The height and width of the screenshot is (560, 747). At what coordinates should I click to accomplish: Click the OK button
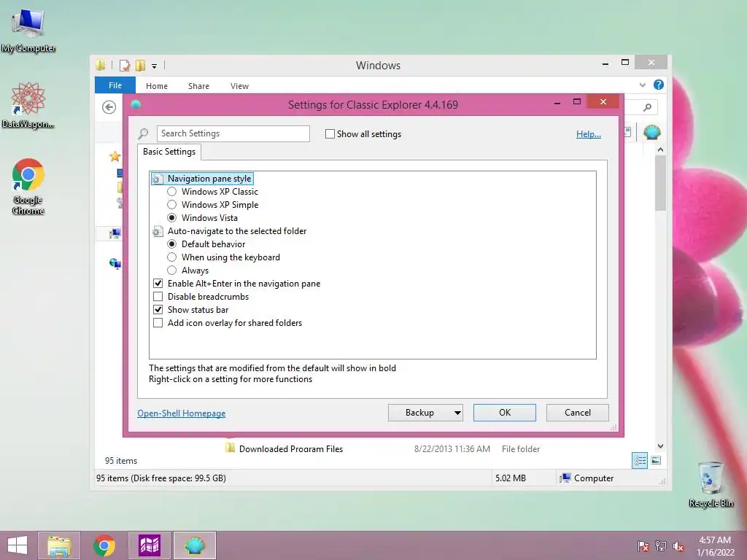pyautogui.click(x=505, y=413)
